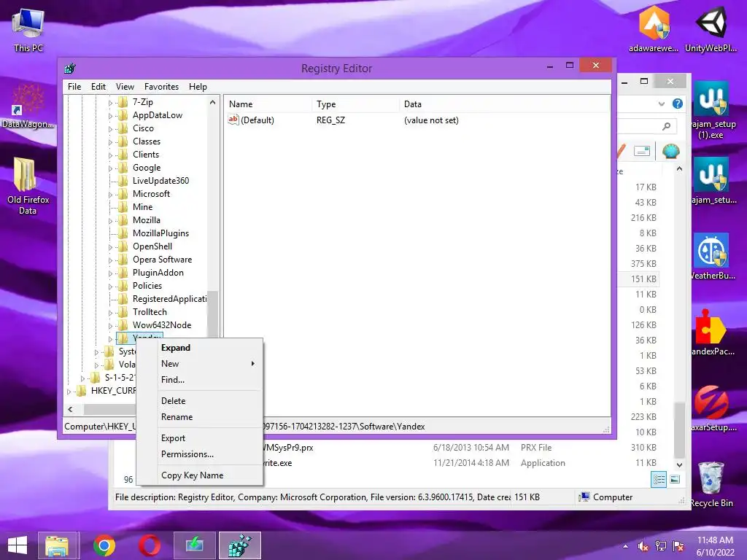
Task: Choose Export in context menu
Action: 200,438
